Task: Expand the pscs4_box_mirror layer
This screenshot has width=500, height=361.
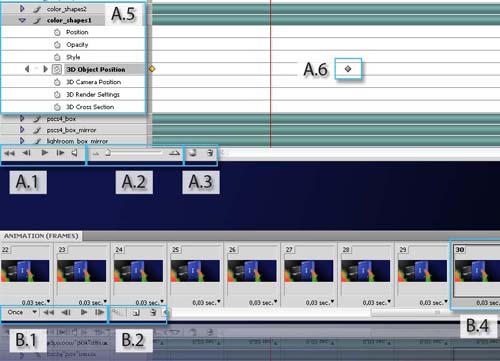Action: point(22,129)
